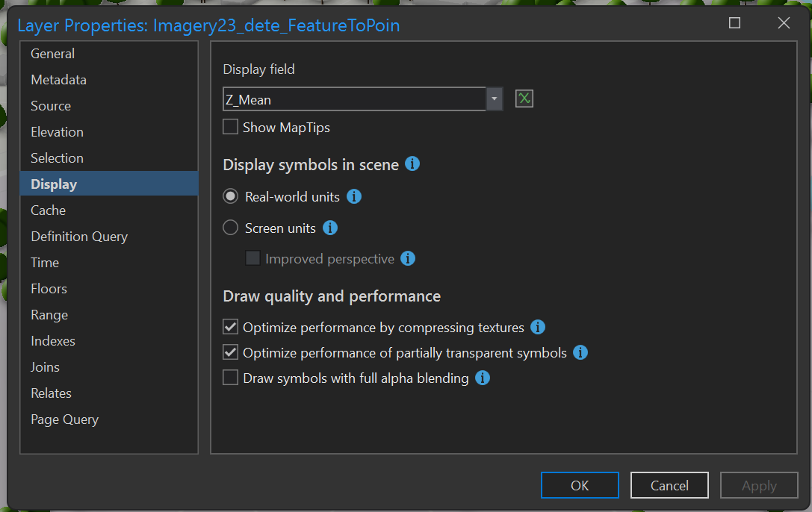The image size is (812, 512).
Task: Uncheck Optimize performance by compressing textures
Action: [231, 328]
